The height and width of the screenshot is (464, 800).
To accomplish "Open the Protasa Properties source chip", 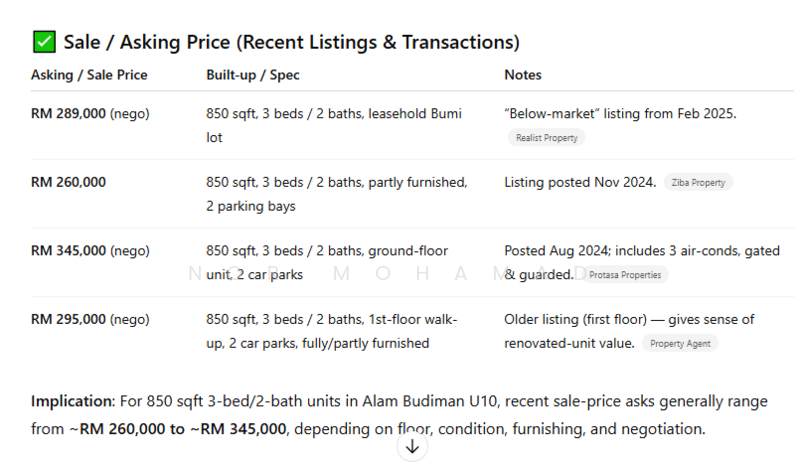I will pyautogui.click(x=626, y=275).
